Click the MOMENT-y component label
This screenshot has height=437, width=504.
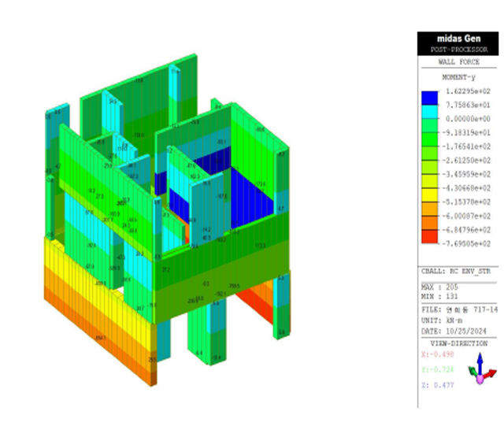click(x=458, y=77)
